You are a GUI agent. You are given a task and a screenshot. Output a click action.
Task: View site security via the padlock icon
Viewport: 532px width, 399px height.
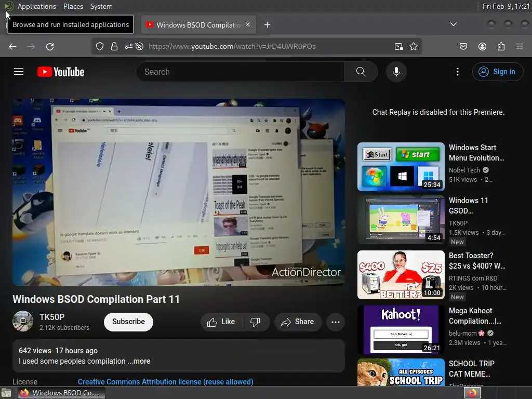click(114, 46)
